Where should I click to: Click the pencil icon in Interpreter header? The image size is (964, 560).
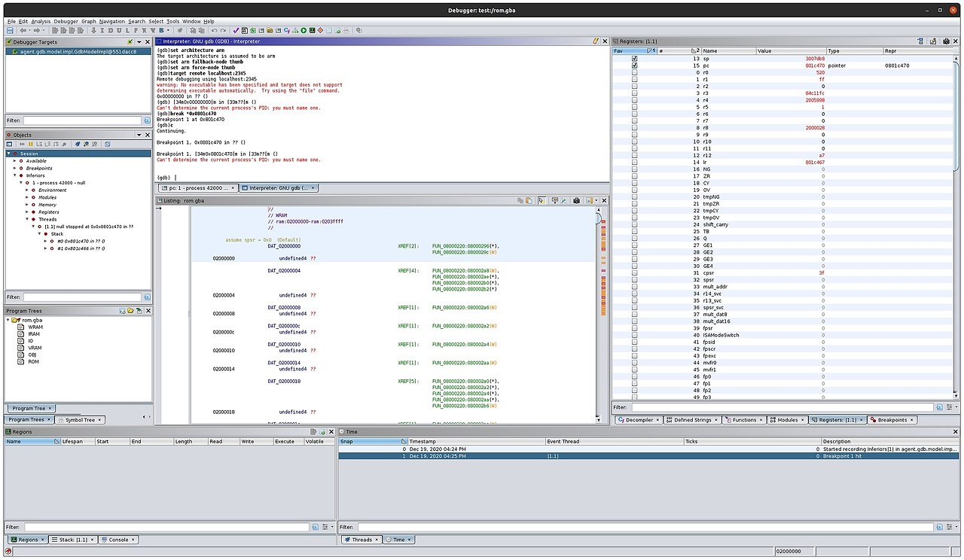tap(596, 41)
